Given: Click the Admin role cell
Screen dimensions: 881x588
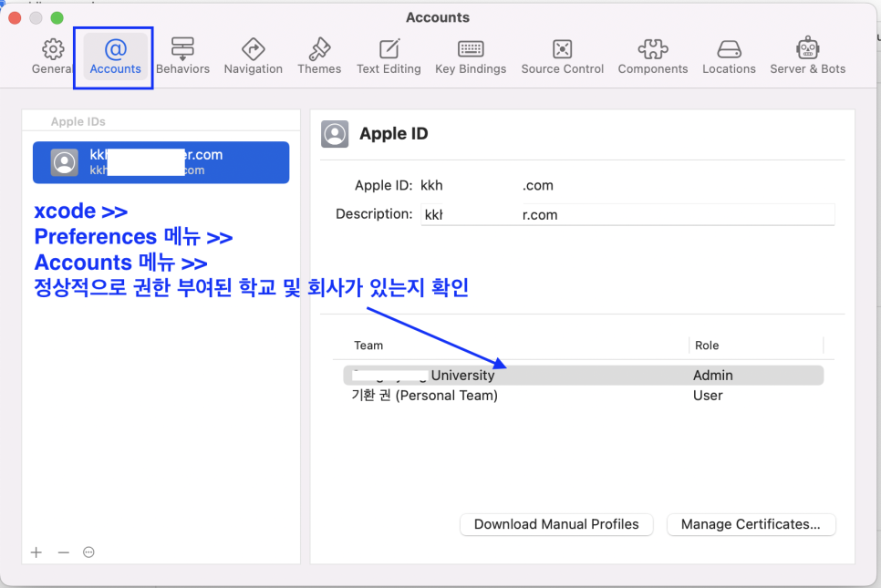Looking at the screenshot, I should pyautogui.click(x=712, y=376).
